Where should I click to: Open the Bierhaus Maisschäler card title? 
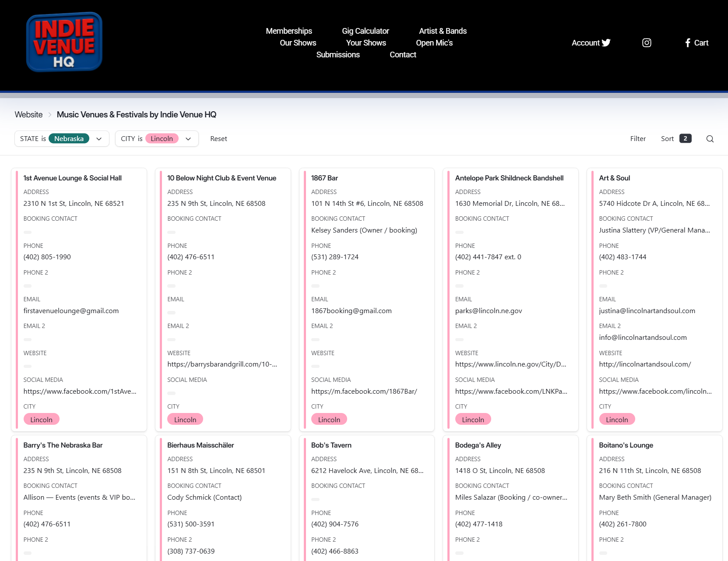200,445
